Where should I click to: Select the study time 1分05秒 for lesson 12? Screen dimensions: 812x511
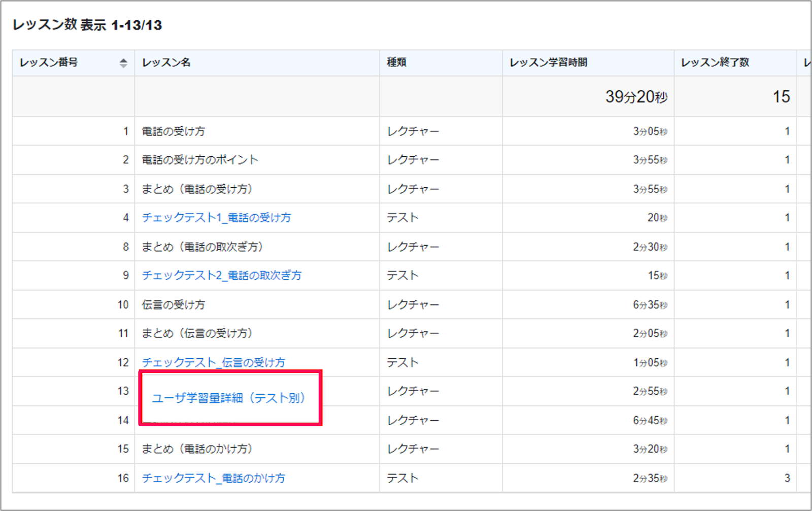pos(650,363)
